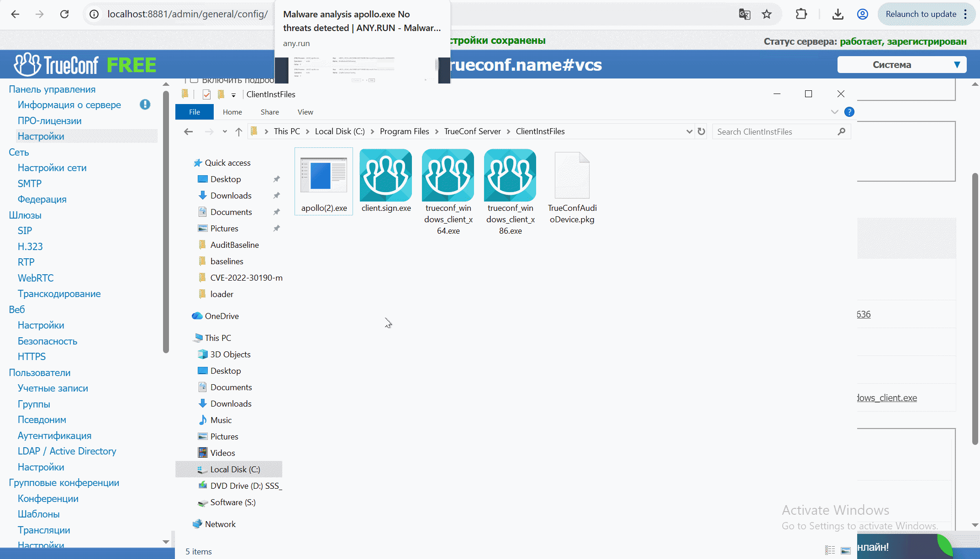
Task: Open the Share ribbon tab
Action: [269, 112]
